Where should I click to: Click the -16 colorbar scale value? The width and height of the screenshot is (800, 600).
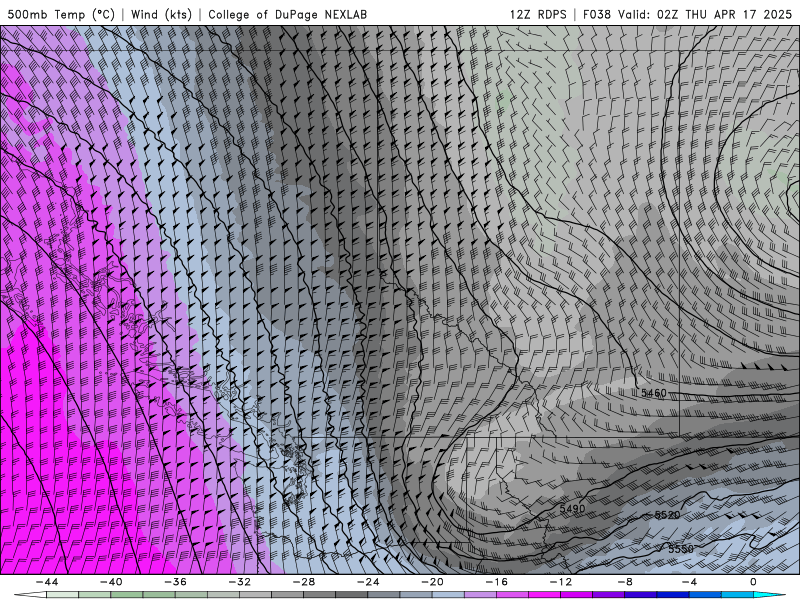[496, 582]
